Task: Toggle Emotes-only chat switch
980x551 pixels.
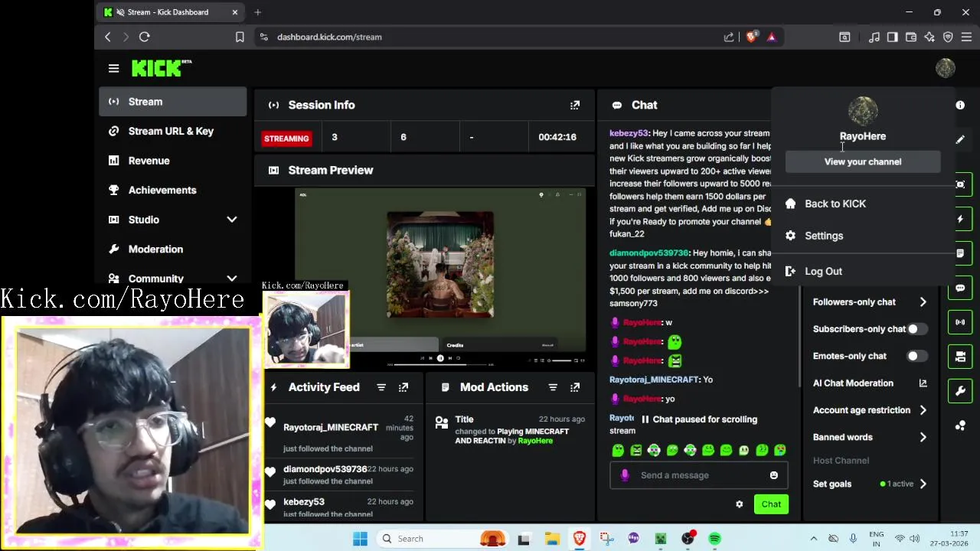Action: (917, 356)
